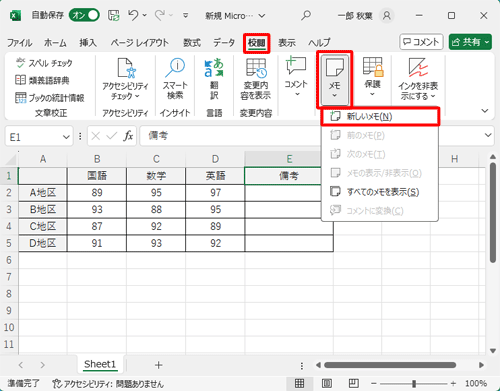Switch to Page Layout view icon
The height and width of the screenshot is (391, 500).
point(327,383)
